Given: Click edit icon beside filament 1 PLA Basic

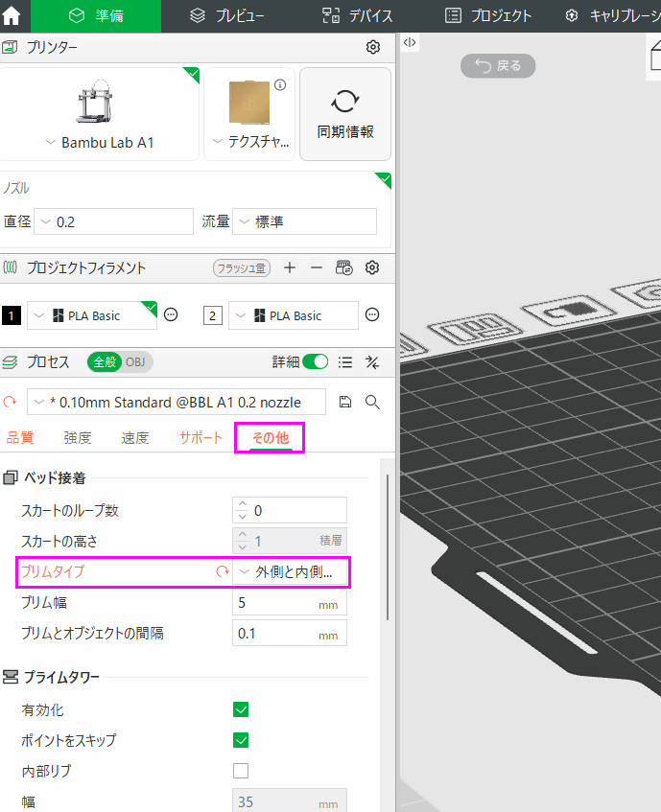Looking at the screenshot, I should 172,315.
